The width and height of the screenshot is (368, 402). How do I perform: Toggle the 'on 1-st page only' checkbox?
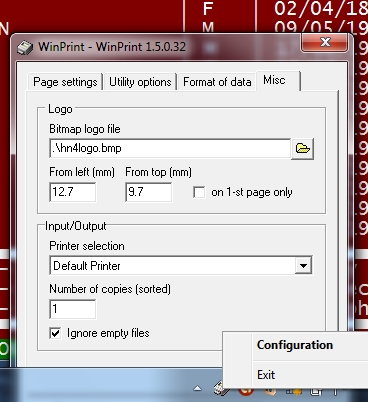click(199, 192)
